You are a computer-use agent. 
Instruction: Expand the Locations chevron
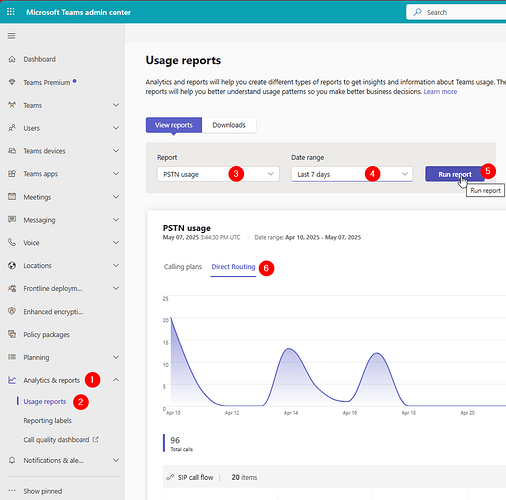[116, 265]
